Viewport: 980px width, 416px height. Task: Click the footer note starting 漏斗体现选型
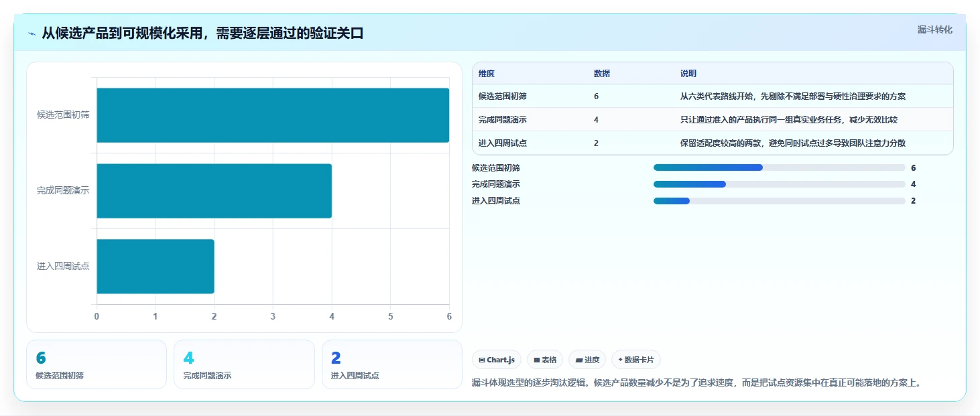click(x=697, y=383)
